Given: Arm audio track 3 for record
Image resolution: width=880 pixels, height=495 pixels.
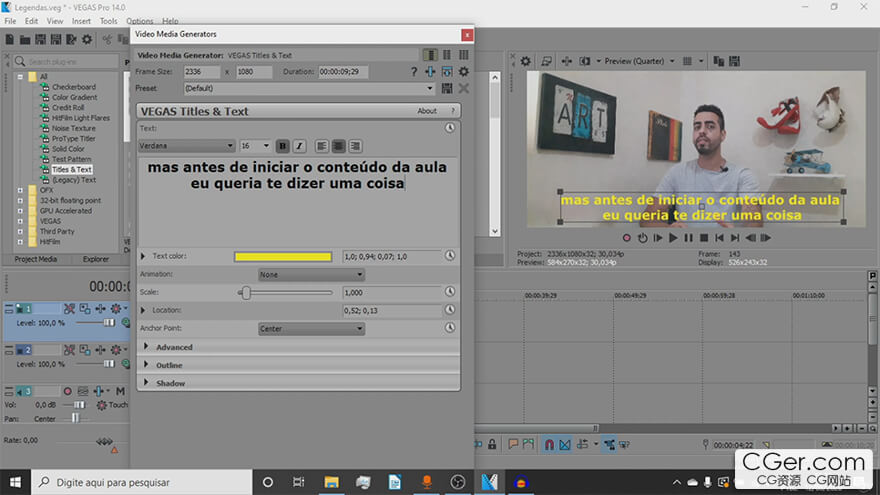Looking at the screenshot, I should 67,391.
